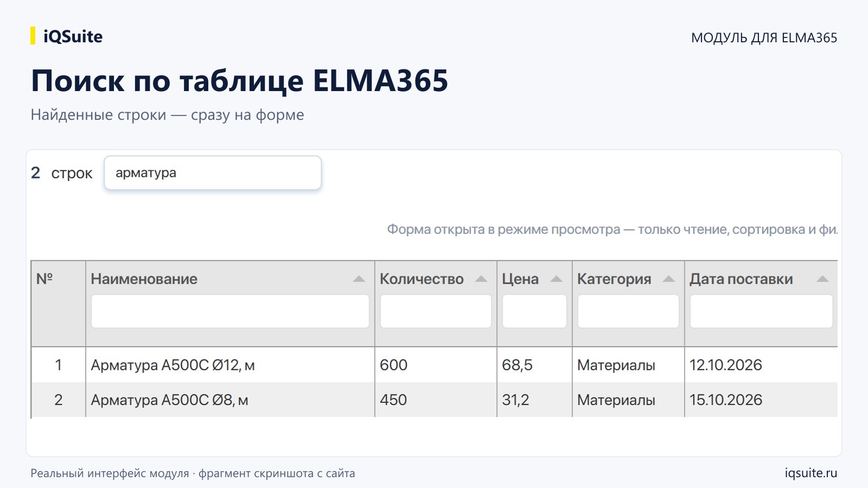Click the date cell 12.10.2026
868x488 pixels.
click(726, 365)
